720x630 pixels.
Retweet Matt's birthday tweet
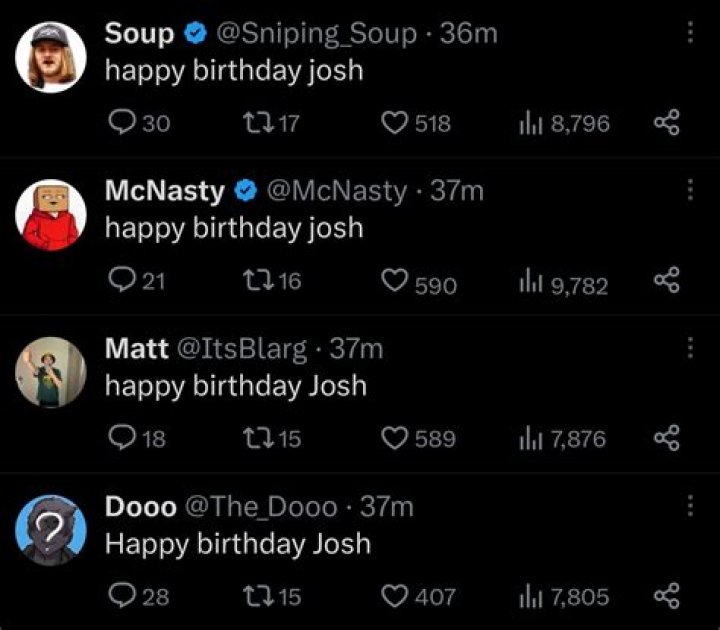(x=257, y=439)
